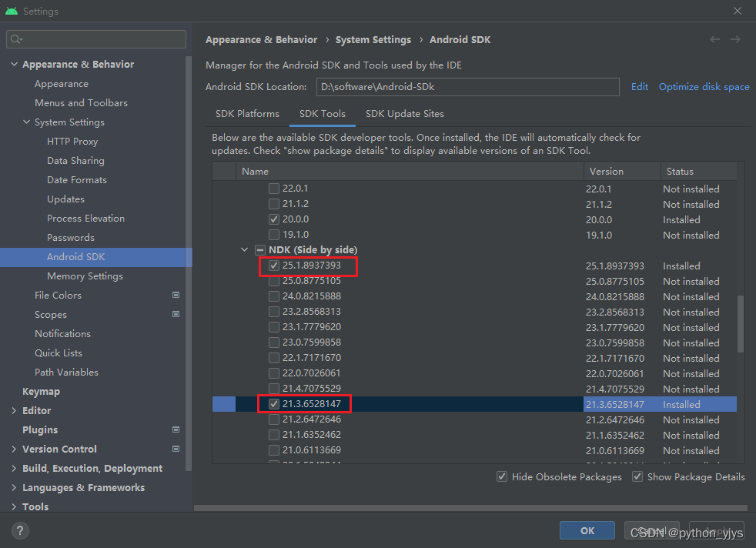Click the forward navigation arrow
The width and height of the screenshot is (756, 548).
[736, 39]
